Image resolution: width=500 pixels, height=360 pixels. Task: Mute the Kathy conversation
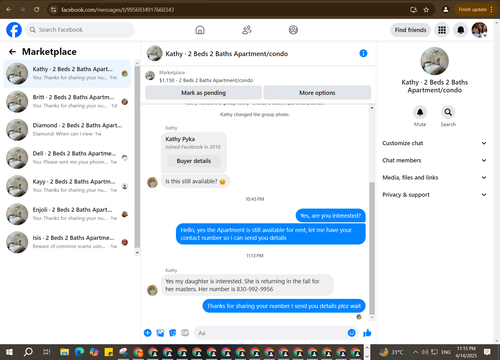click(x=420, y=112)
